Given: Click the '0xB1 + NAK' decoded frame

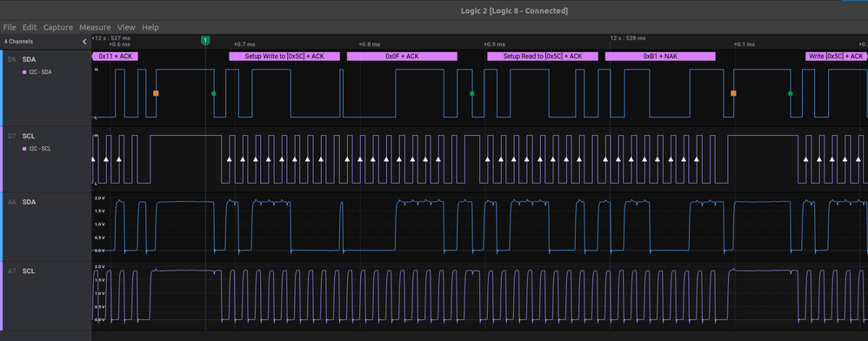Looking at the screenshot, I should tap(660, 57).
